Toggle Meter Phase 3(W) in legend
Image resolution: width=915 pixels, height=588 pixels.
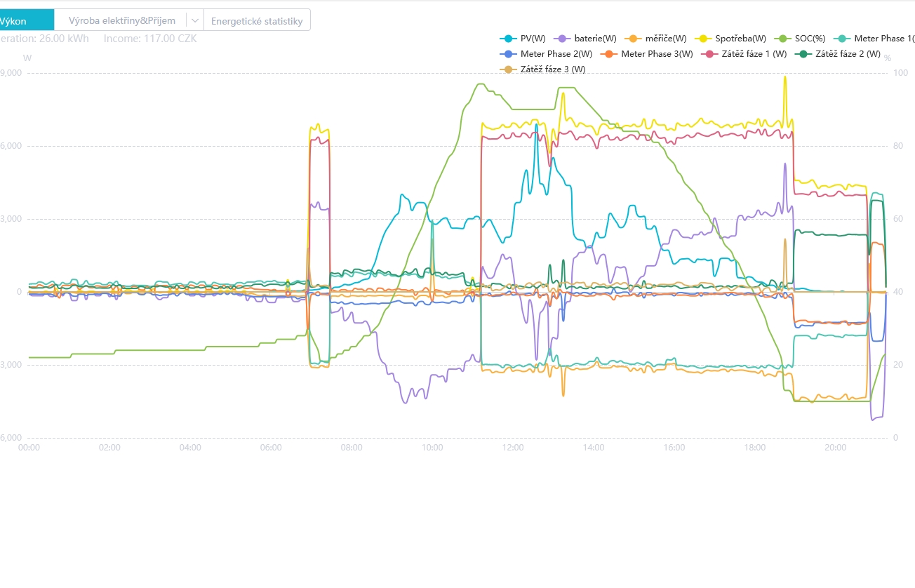(647, 54)
